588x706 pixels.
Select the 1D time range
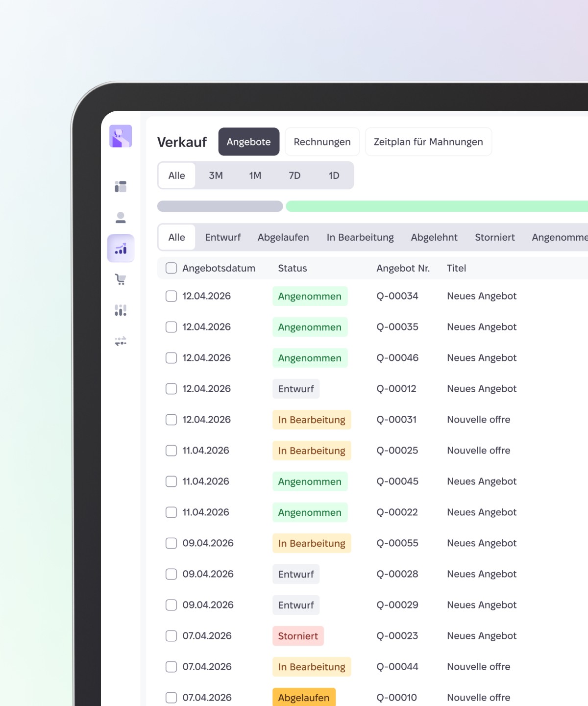point(334,176)
